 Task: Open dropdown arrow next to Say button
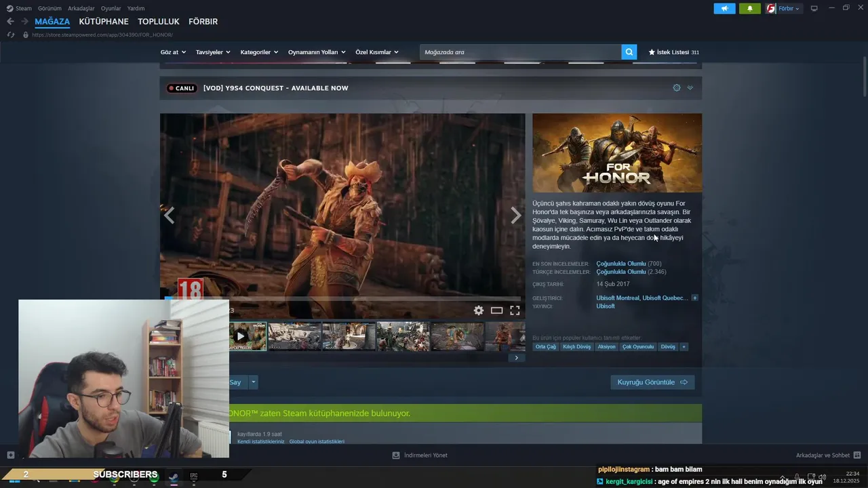[254, 382]
